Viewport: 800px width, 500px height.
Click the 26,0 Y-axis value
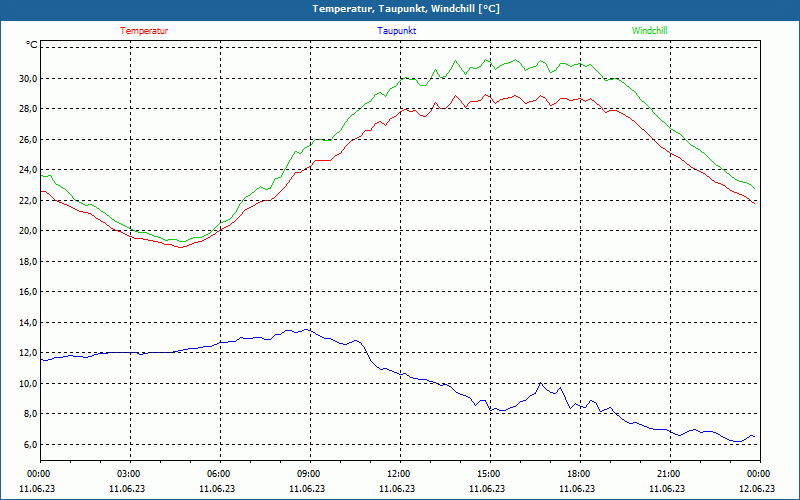pos(28,139)
